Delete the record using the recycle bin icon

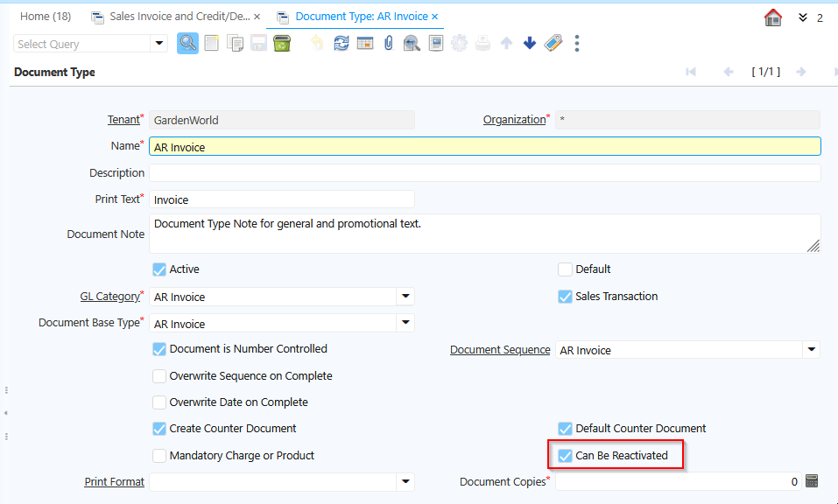click(x=281, y=43)
